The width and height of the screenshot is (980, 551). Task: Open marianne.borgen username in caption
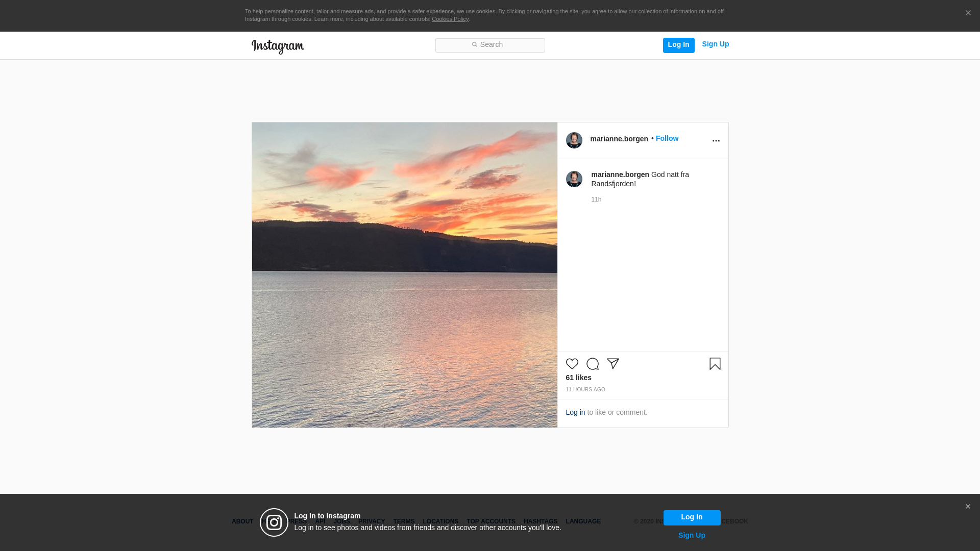[620, 174]
